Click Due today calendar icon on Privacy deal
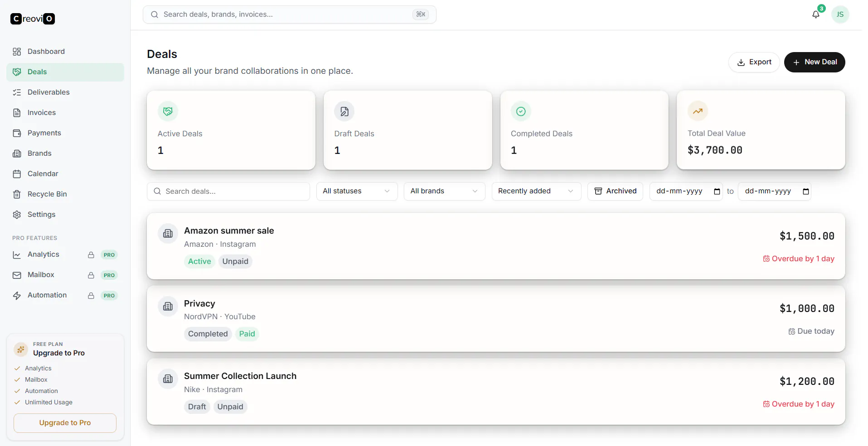 coord(791,331)
